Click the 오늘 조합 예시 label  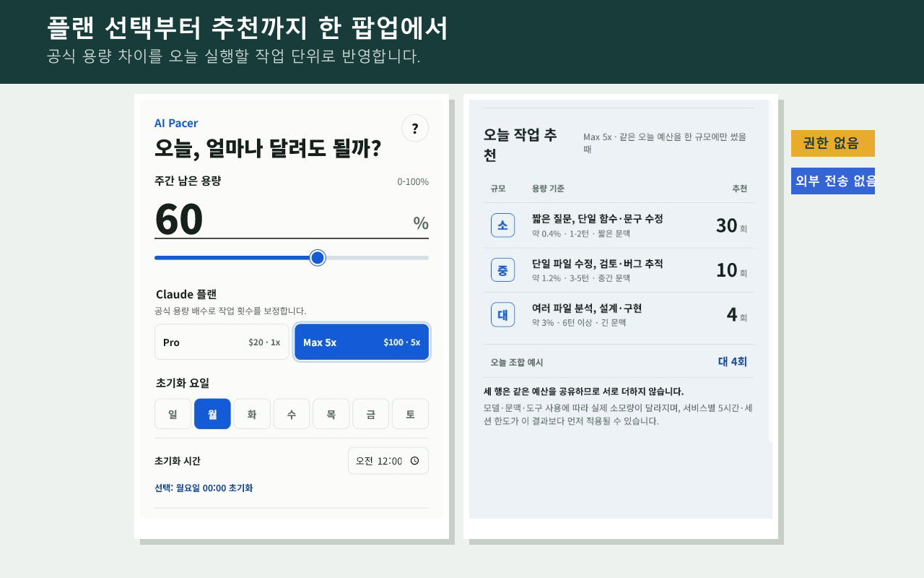(x=517, y=362)
